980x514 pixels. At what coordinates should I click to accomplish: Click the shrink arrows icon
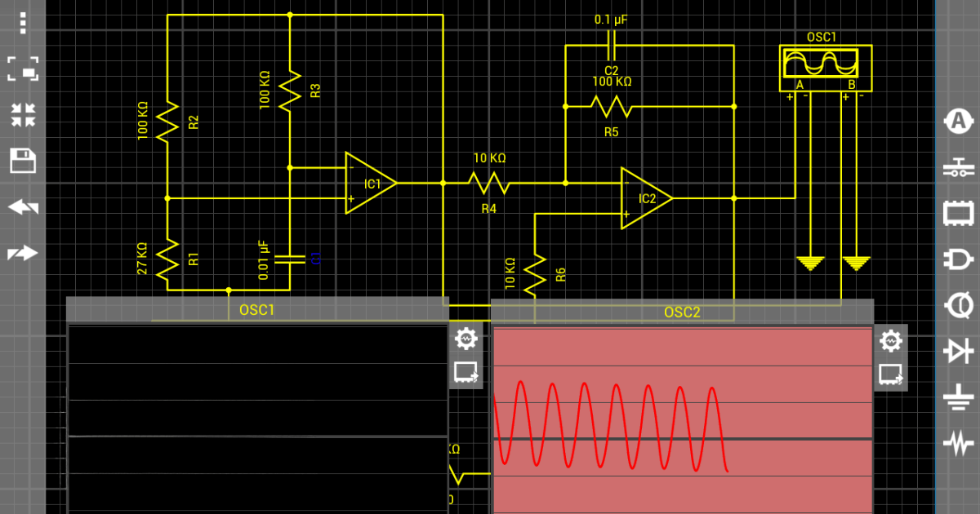23,115
